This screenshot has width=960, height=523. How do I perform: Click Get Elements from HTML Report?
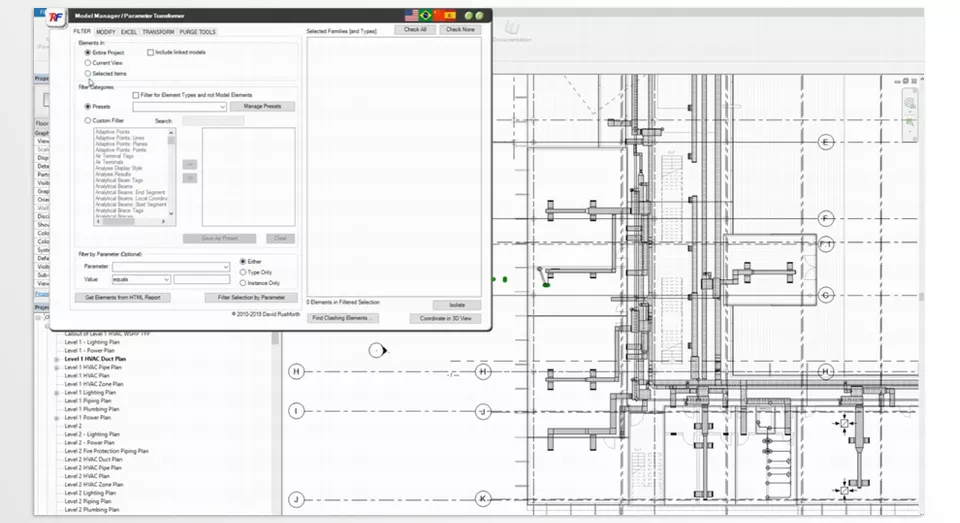(122, 298)
